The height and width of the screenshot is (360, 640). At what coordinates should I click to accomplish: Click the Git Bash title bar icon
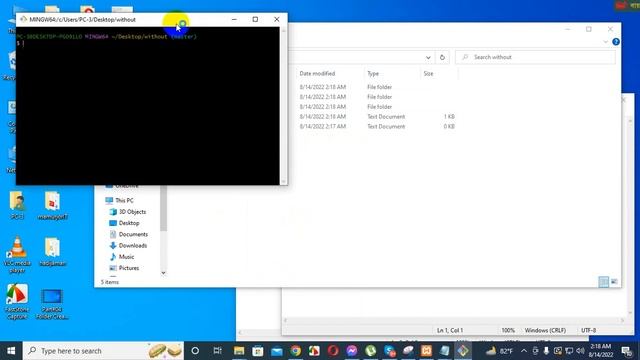[23, 19]
